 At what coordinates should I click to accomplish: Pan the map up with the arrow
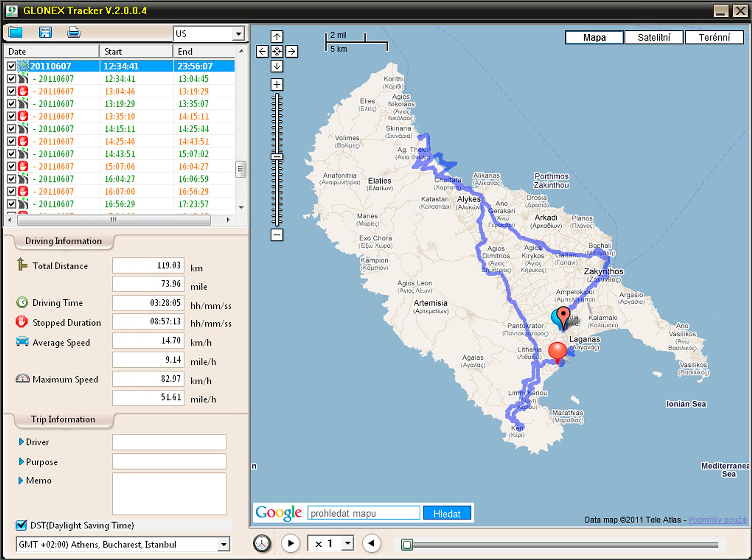pos(277,37)
